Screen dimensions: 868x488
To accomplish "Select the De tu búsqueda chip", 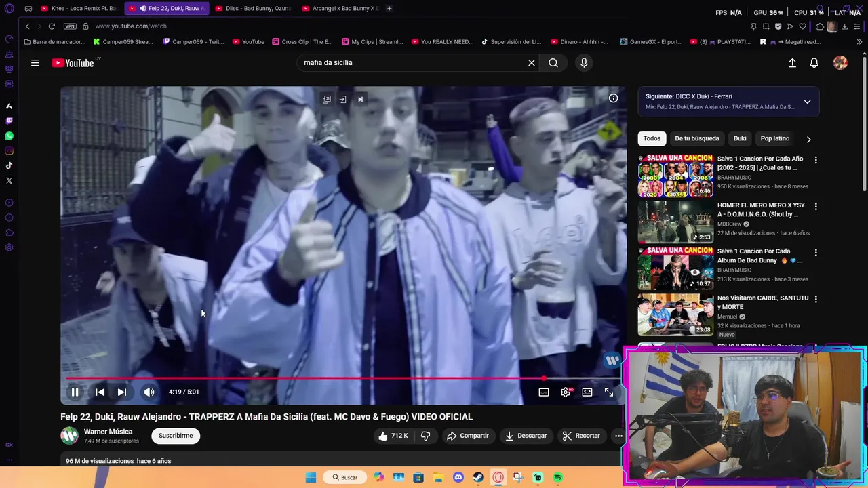I will [696, 138].
